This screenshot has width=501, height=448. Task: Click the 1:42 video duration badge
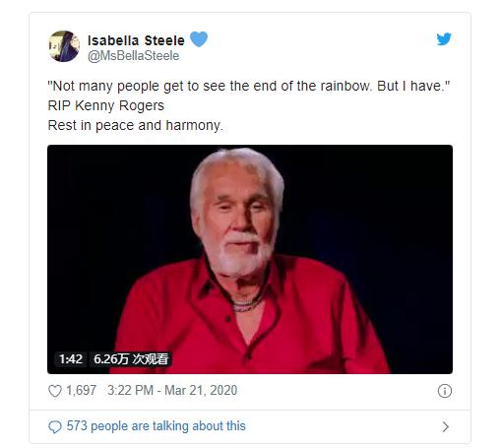pyautogui.click(x=71, y=359)
